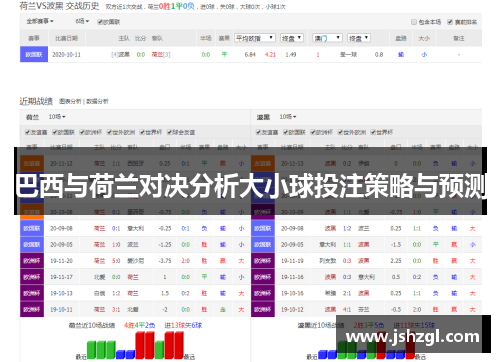Click the 19-11-17 date in the 荷兰 table
This screenshot has height=362, width=500.
[61, 277]
